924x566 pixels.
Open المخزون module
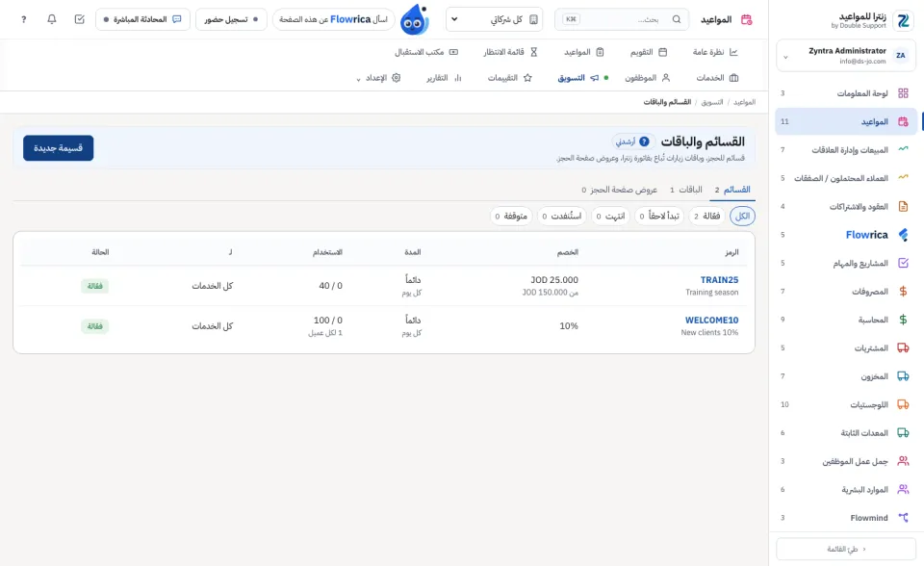coord(846,376)
